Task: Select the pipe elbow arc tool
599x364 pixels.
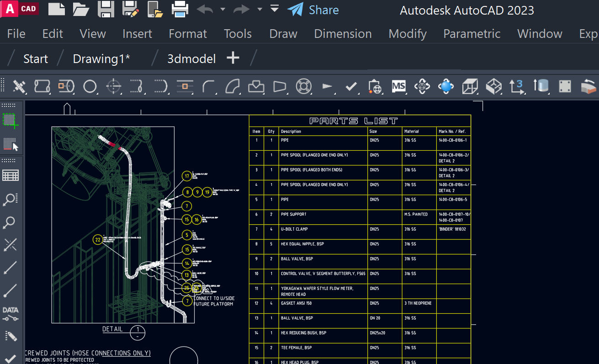Action: (209, 86)
